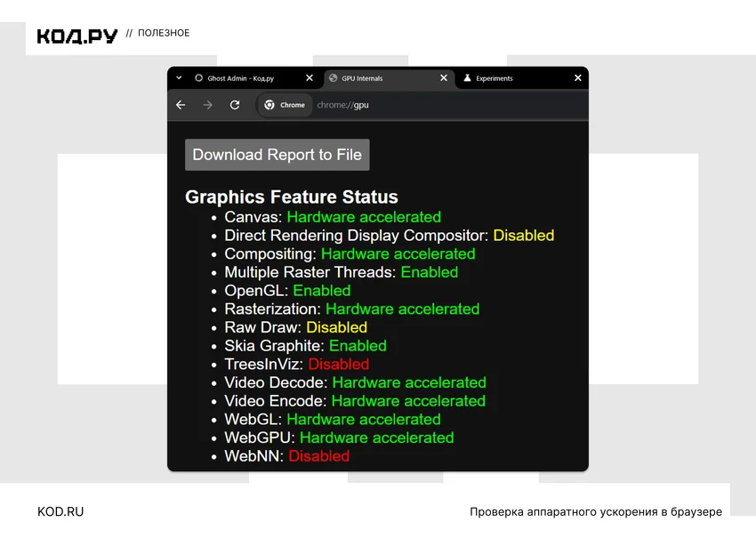Click Download Report to File button
756x538 pixels.
pos(277,155)
